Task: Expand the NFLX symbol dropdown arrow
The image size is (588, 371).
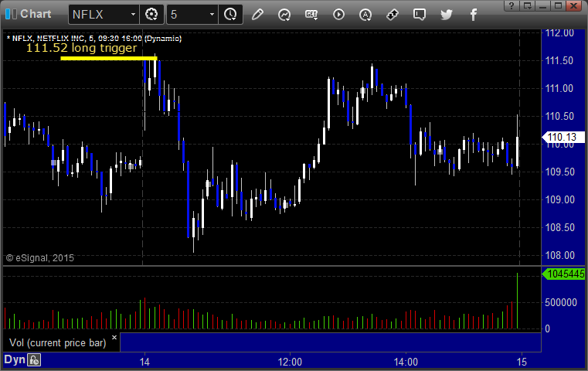Action: point(133,15)
